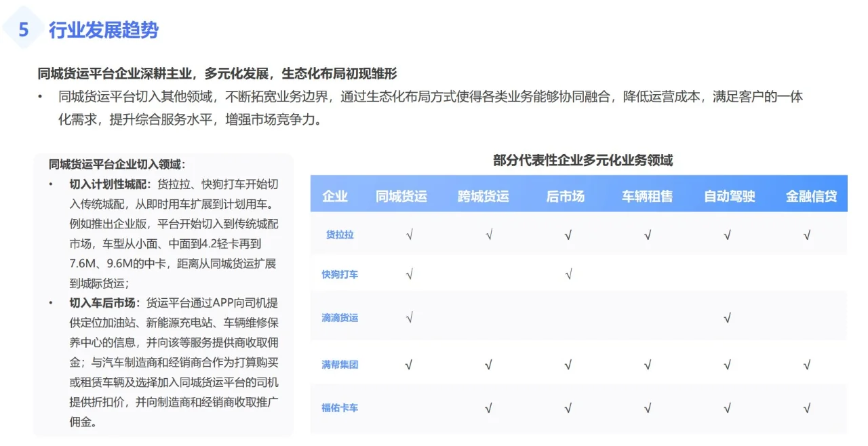This screenshot has height=446, width=868.
Task: Select the 企业 column header
Action: point(335,197)
